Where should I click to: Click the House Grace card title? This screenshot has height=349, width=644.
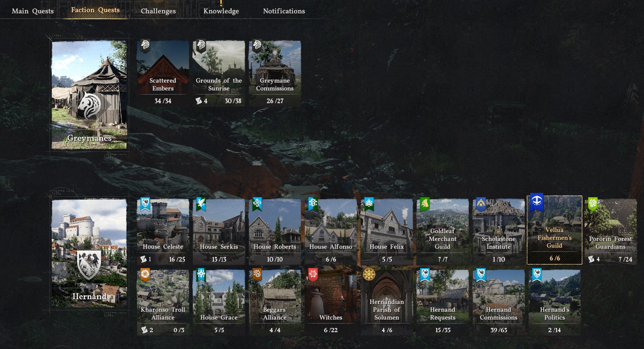[x=219, y=317]
